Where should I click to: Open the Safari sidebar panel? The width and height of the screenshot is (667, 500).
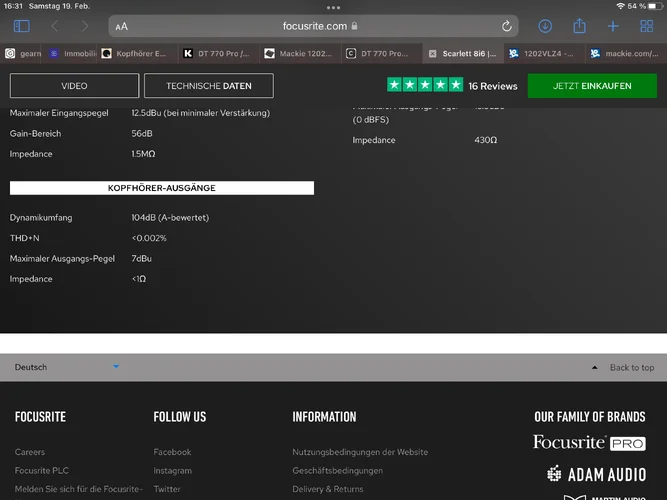(x=22, y=26)
